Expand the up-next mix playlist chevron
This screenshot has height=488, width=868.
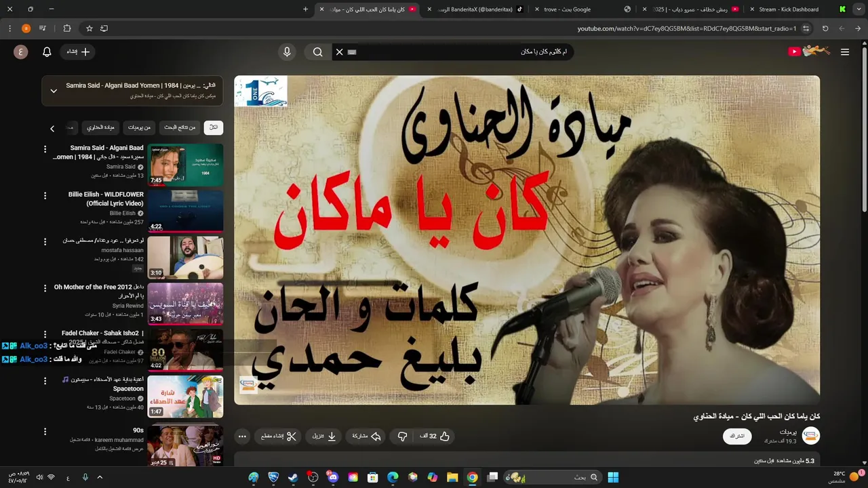[x=54, y=91]
